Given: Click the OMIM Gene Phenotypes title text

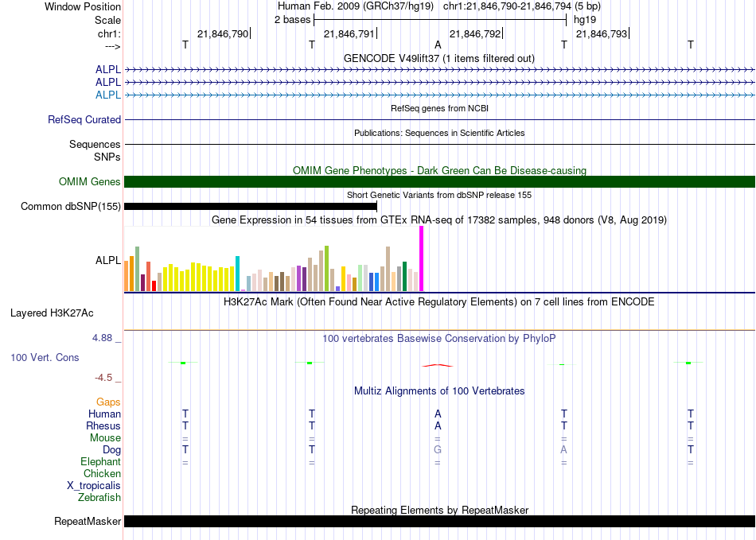Looking at the screenshot, I should pos(439,170).
